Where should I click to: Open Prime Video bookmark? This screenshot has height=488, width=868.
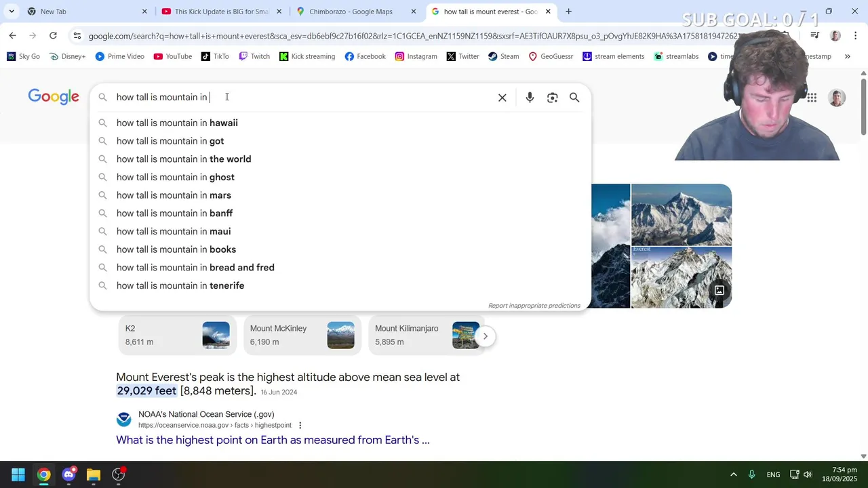(x=120, y=56)
